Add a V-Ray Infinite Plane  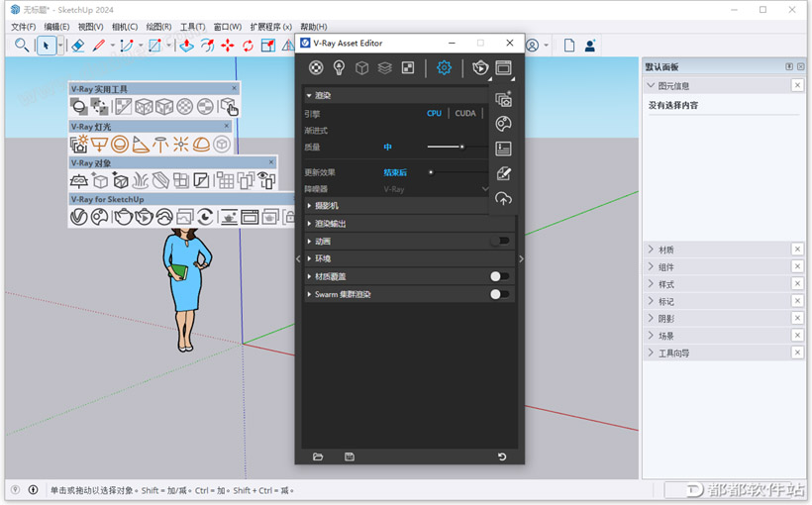point(78,180)
